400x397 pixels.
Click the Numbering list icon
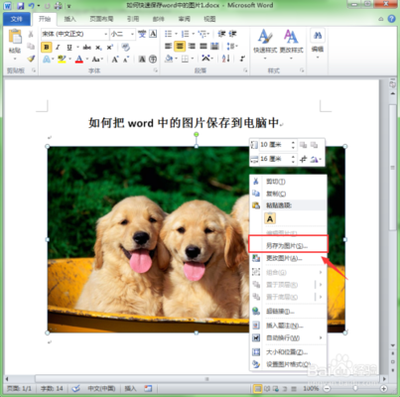point(185,34)
